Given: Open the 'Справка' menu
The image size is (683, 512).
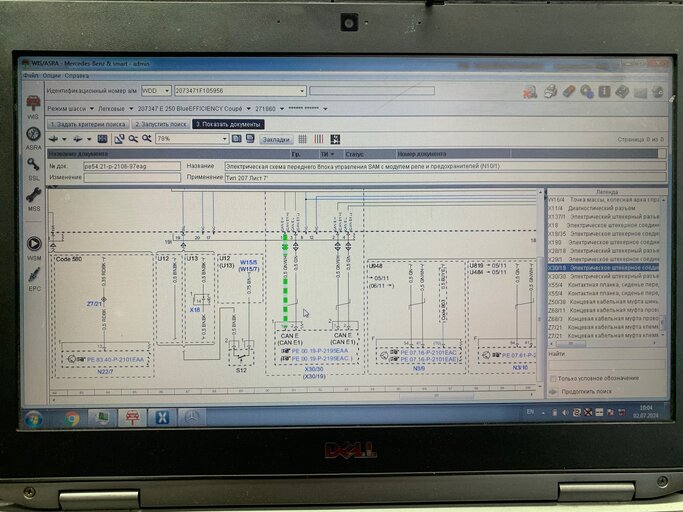Looking at the screenshot, I should (x=77, y=75).
